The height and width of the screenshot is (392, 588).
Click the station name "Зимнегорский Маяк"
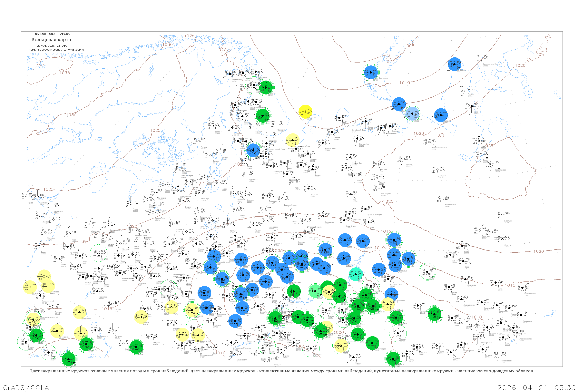(277, 149)
